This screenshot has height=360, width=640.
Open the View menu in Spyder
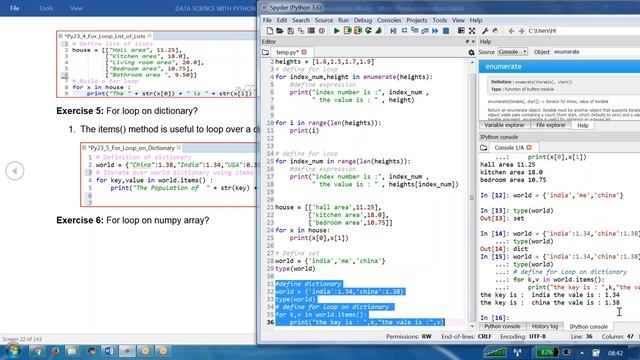pos(458,20)
